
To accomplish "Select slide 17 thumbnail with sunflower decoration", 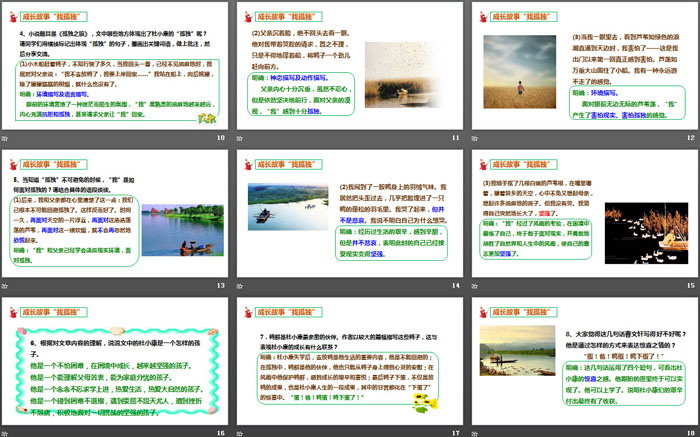I will (350, 361).
